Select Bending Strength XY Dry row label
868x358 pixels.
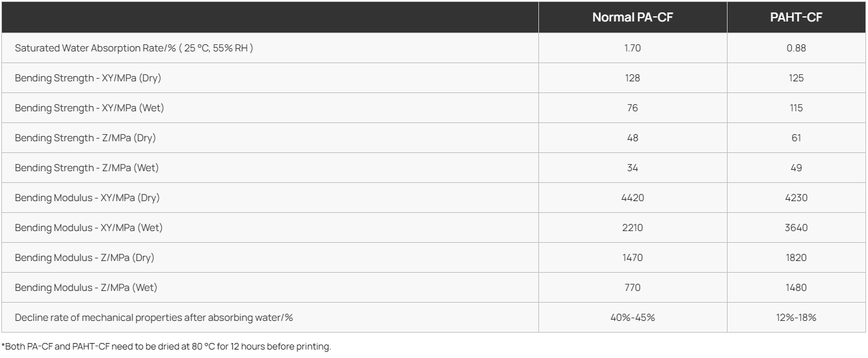tap(89, 78)
